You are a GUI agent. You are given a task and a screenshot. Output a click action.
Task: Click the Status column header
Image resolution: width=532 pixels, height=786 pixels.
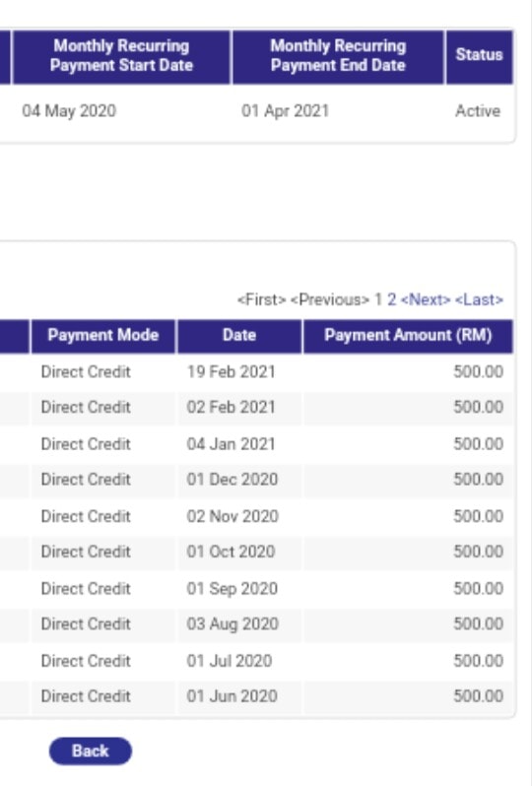click(x=480, y=55)
